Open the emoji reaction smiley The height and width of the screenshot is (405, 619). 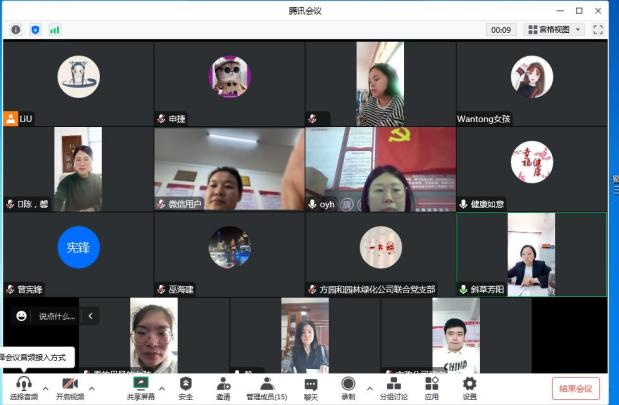(x=21, y=316)
